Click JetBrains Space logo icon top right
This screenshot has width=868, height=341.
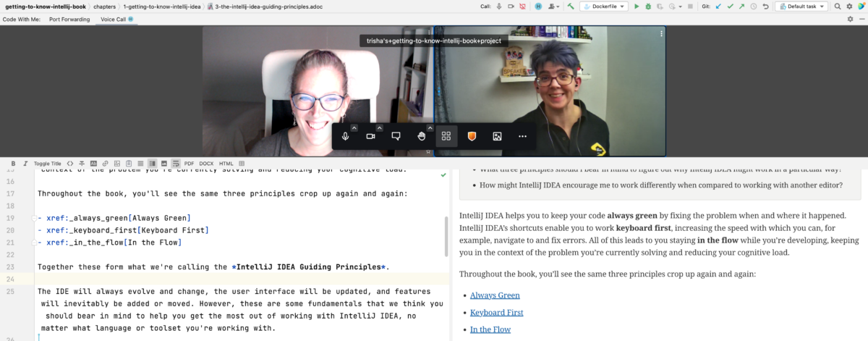tap(861, 7)
